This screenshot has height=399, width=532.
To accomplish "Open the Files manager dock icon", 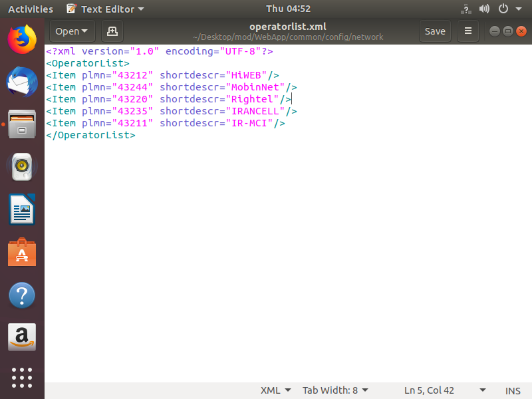I will click(22, 124).
